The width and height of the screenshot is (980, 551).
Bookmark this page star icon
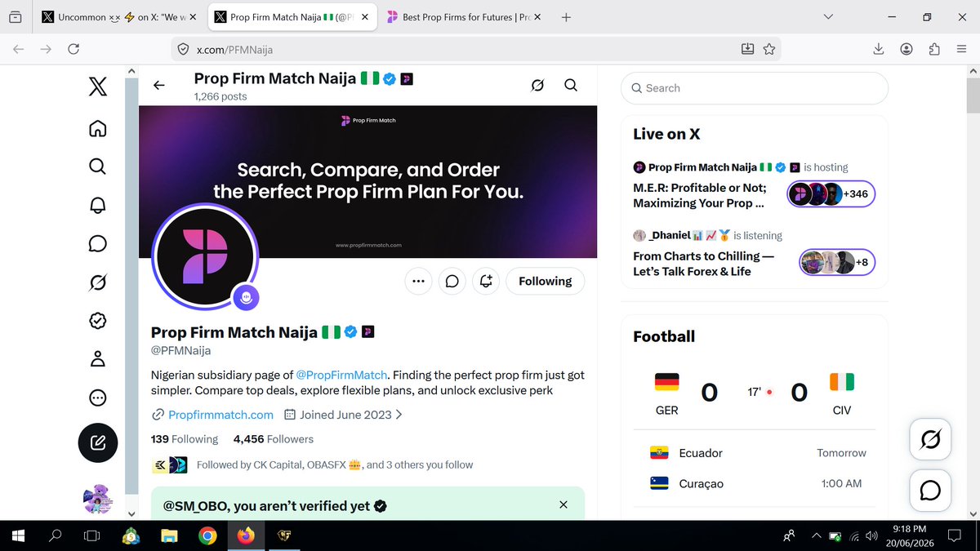768,50
